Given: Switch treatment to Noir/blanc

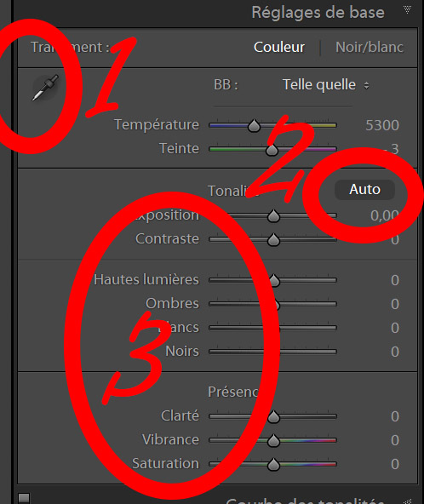Looking at the screenshot, I should [370, 48].
